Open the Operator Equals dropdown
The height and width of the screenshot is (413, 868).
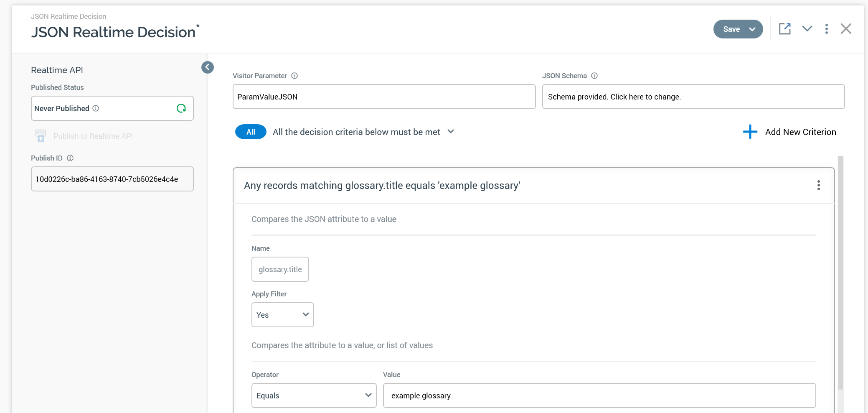point(314,395)
